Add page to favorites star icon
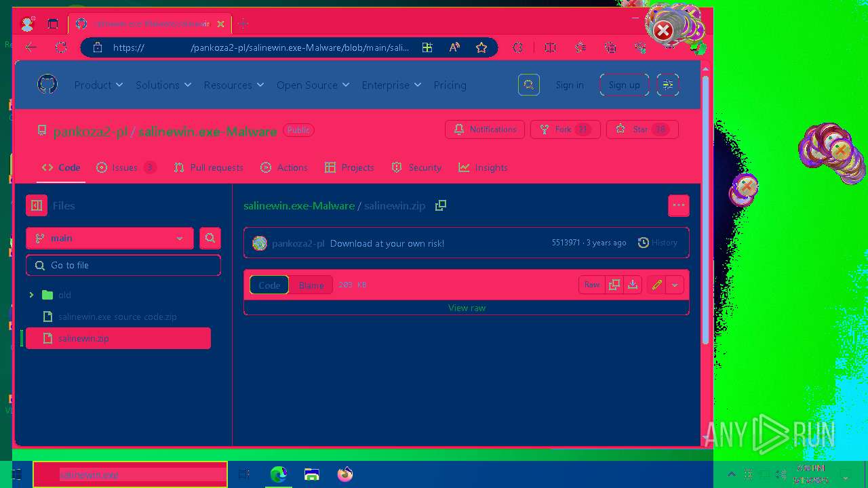The image size is (868, 488). click(x=481, y=47)
